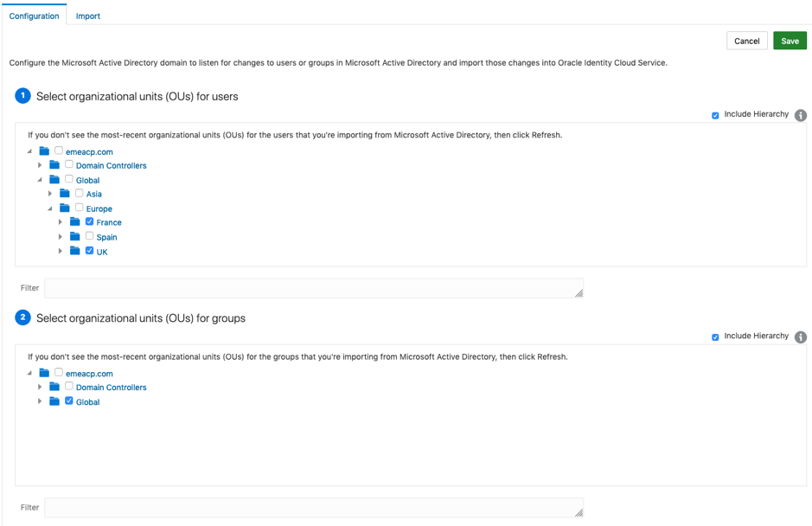812x526 pixels.
Task: Click the Domain Controllers folder icon in users tree
Action: click(x=54, y=165)
